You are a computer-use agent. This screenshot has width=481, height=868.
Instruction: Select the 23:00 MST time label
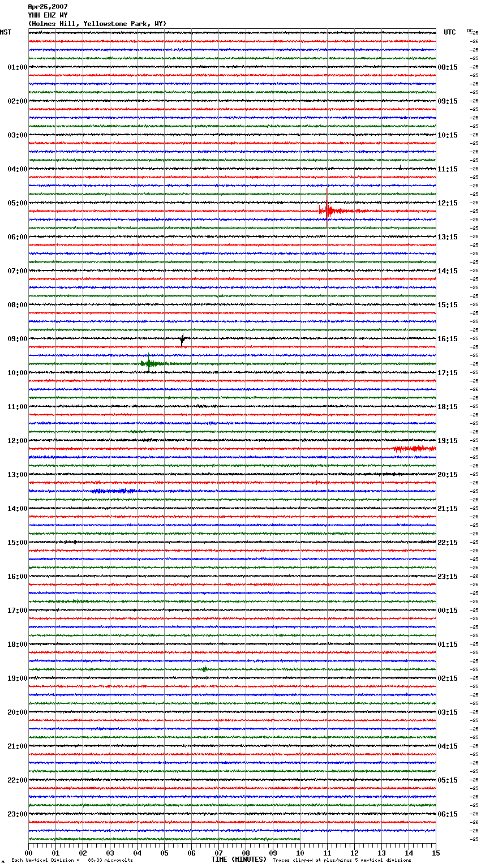pyautogui.click(x=17, y=814)
